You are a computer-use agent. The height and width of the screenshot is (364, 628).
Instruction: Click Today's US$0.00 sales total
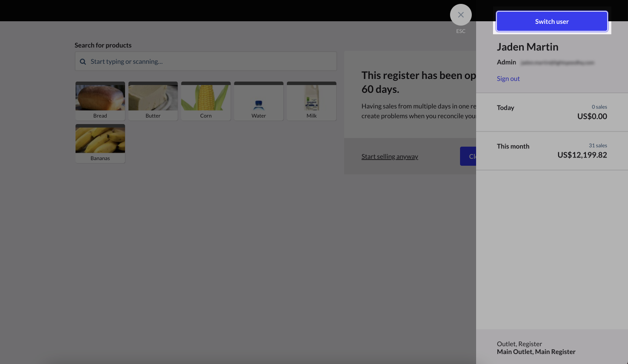point(592,116)
